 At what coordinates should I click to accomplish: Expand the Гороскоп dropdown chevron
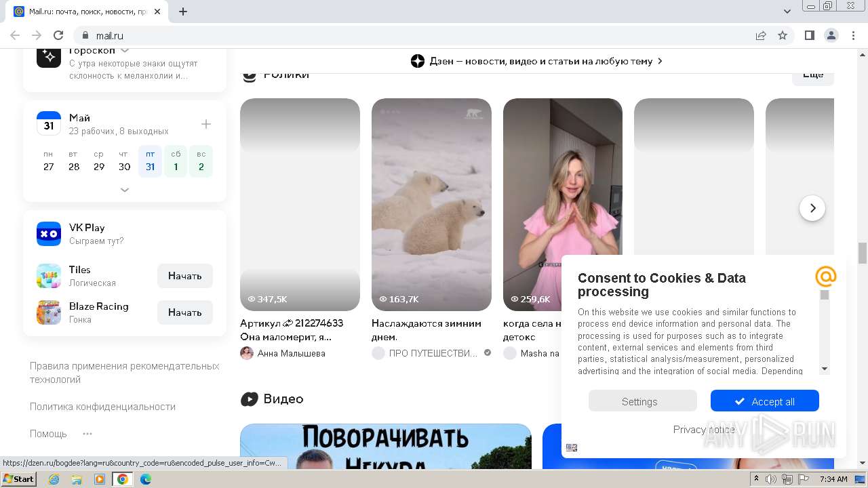(125, 51)
